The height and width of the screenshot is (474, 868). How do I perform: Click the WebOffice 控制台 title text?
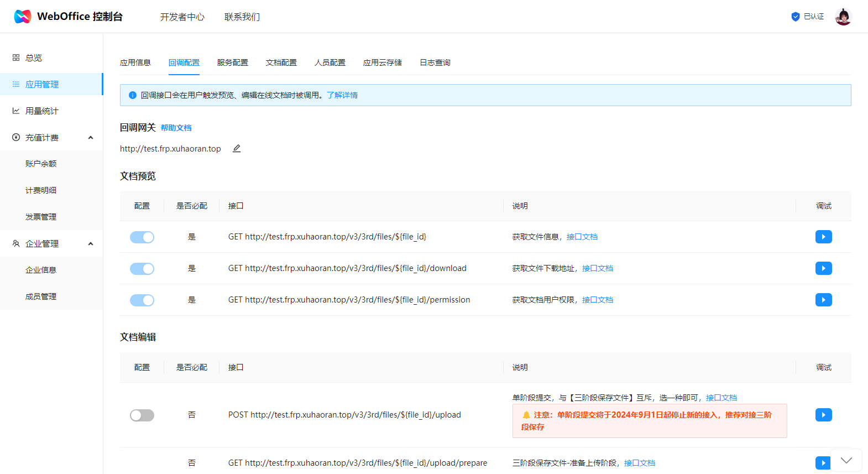point(80,17)
